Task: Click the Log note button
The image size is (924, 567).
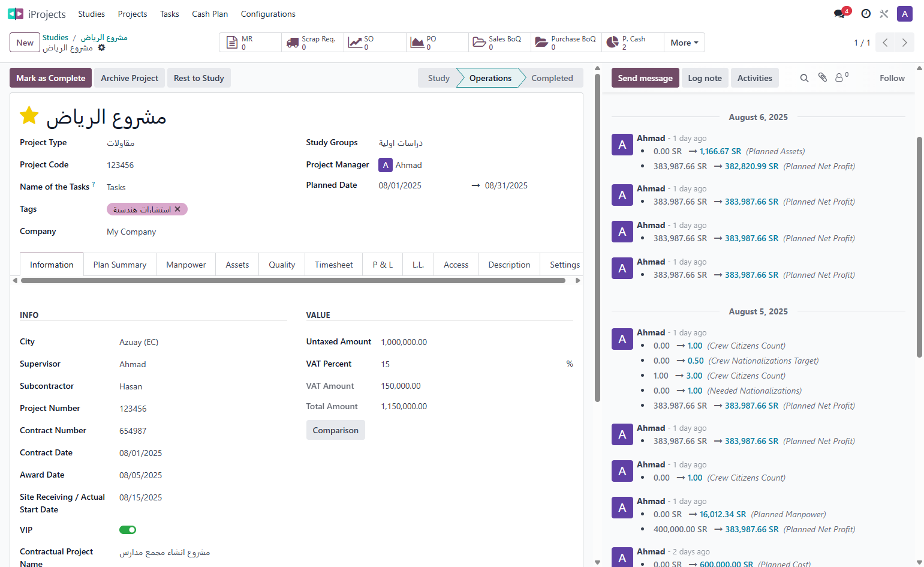Action: tap(705, 78)
